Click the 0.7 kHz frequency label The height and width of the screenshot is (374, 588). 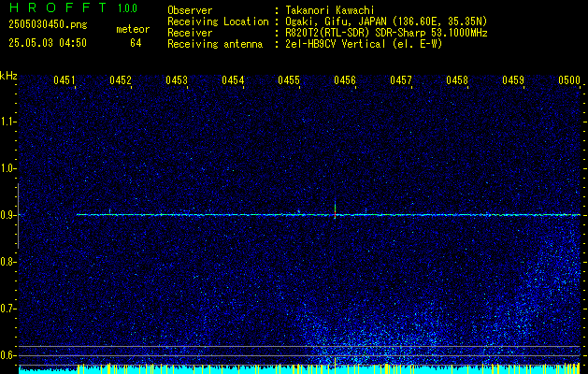click(7, 309)
